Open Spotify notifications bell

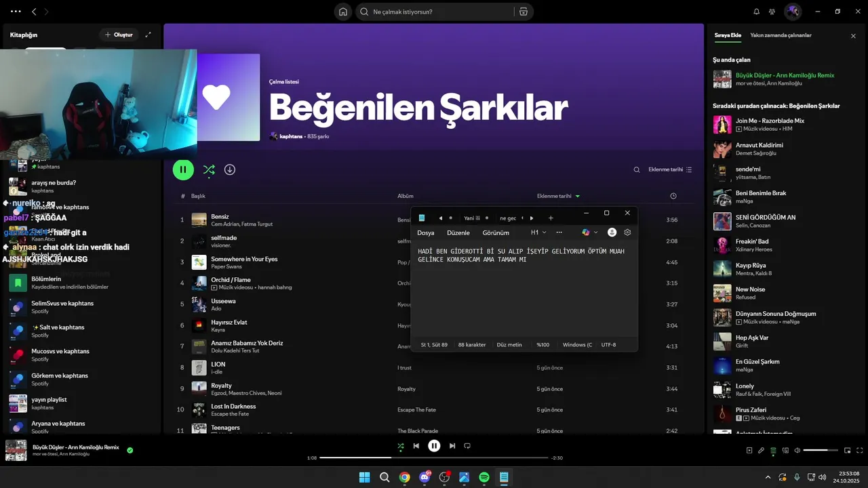(x=756, y=12)
